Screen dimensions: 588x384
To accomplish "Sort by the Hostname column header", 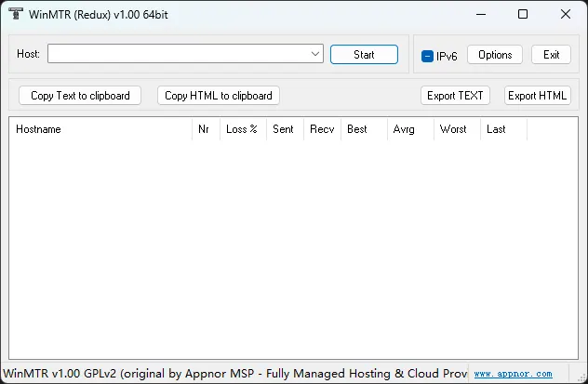I will click(100, 129).
